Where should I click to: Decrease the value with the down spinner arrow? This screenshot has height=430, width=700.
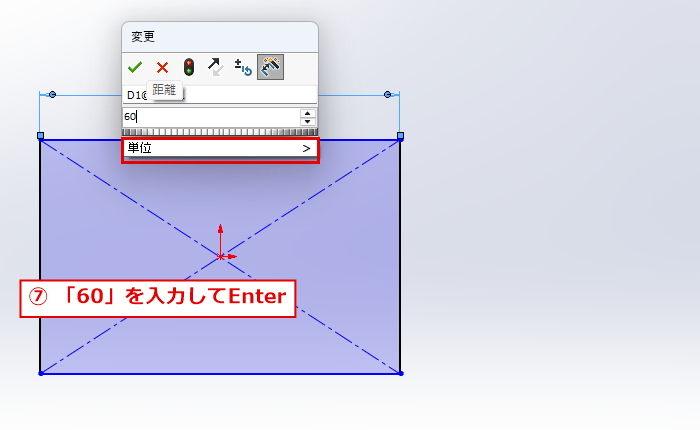(x=308, y=121)
